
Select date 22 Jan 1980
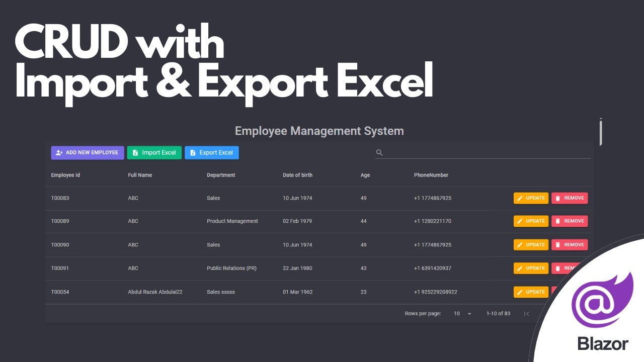297,268
